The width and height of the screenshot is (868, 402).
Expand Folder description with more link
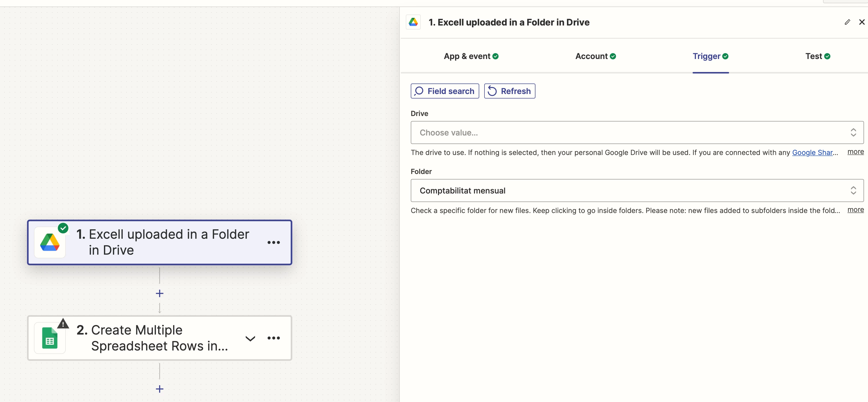tap(855, 210)
